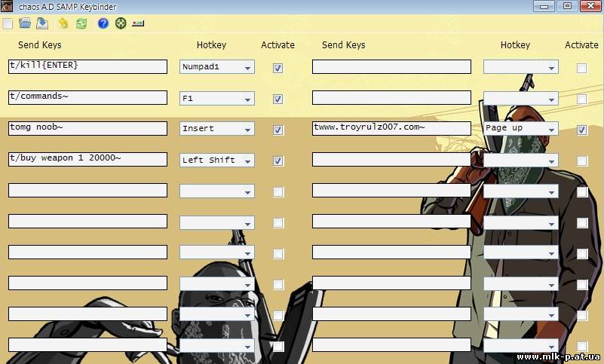Click the left column Send Keys header
The width and height of the screenshot is (604, 364).
[x=40, y=45]
